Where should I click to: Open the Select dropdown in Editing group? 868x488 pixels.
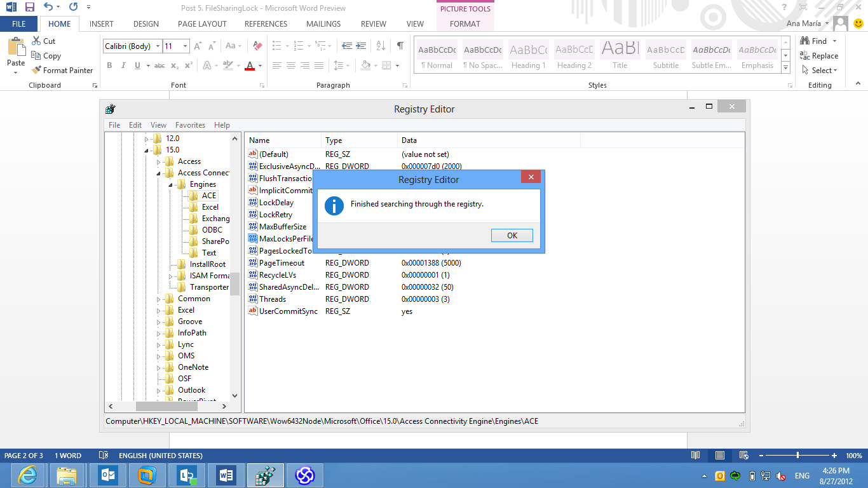click(x=820, y=70)
